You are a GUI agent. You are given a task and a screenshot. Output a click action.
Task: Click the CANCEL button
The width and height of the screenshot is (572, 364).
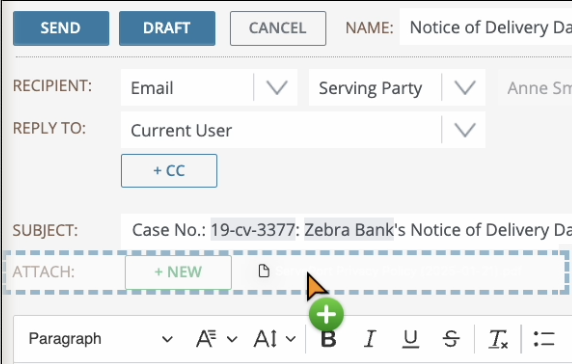tap(278, 28)
